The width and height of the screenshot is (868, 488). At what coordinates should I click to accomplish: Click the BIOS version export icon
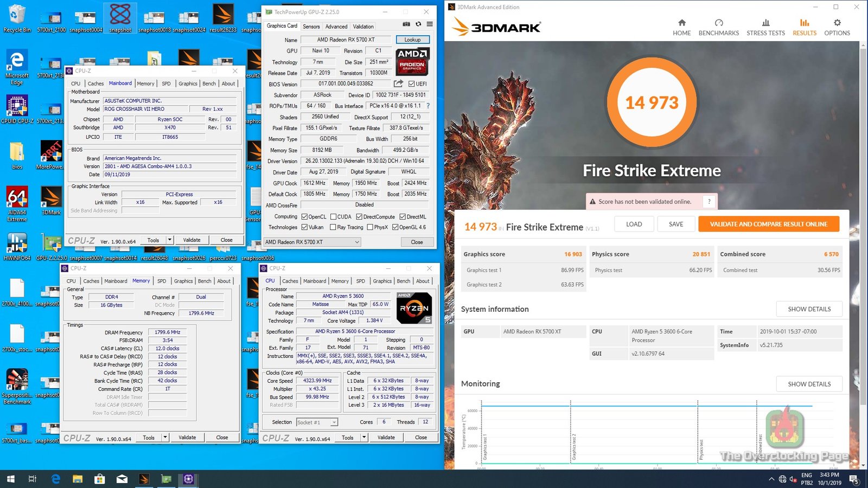pos(398,84)
